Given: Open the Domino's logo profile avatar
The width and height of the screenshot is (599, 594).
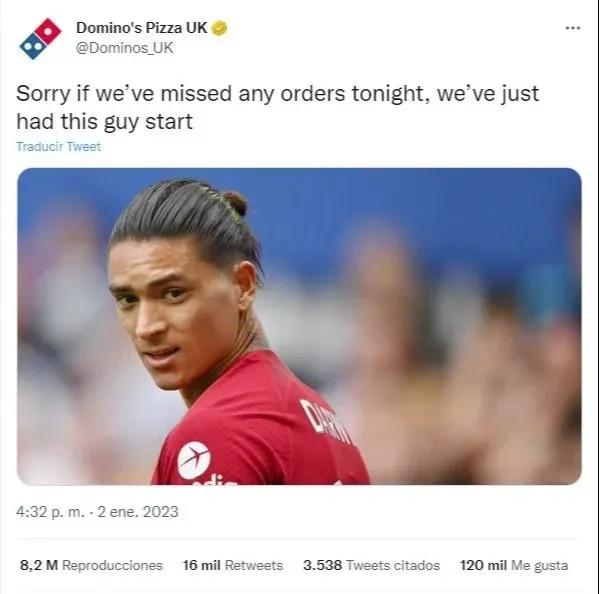Looking at the screenshot, I should tap(40, 39).
